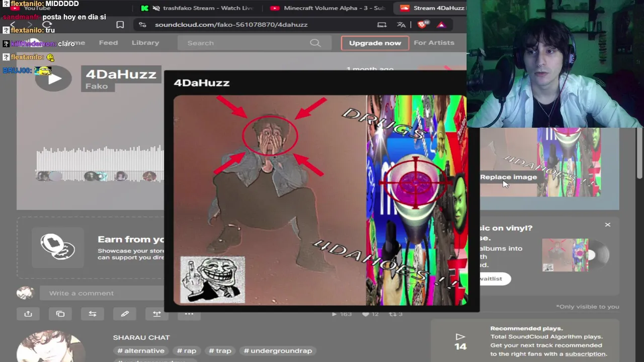Click the enlarged 4DaHuzz artwork image
Viewport: 644px width, 362px height.
pos(320,200)
